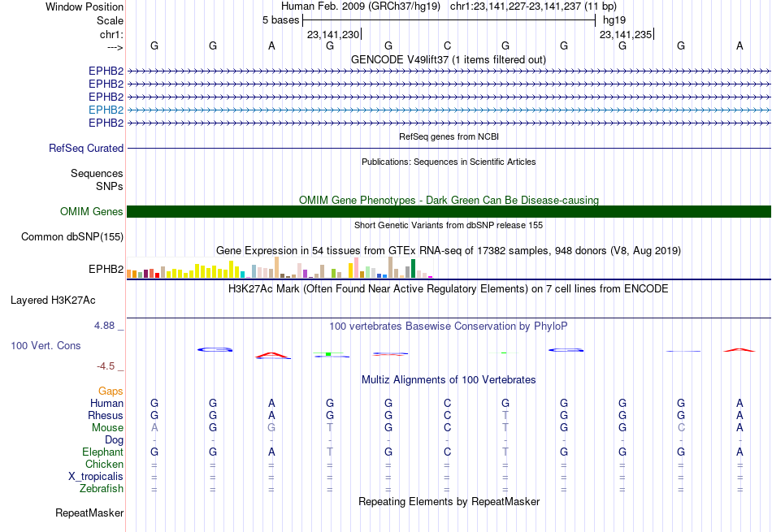Click 'Multiz Alignments of 100 Vertebrates' title
Screen dimensions: 772x532
449,379
